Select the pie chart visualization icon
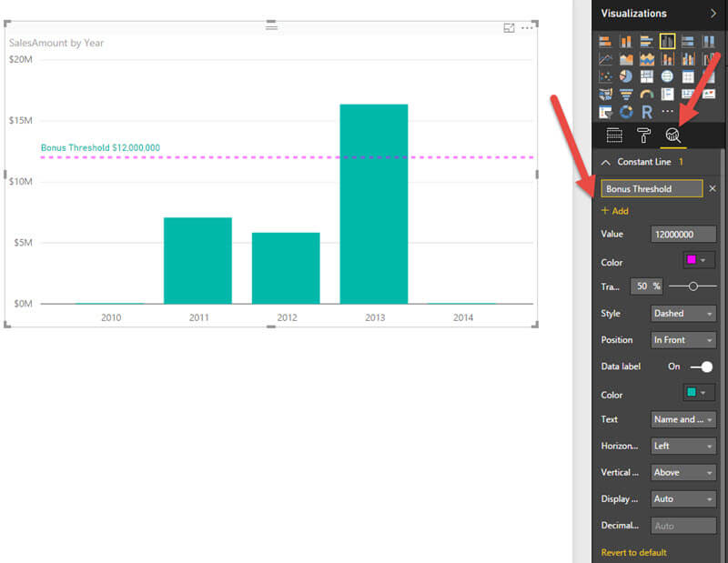 point(626,76)
